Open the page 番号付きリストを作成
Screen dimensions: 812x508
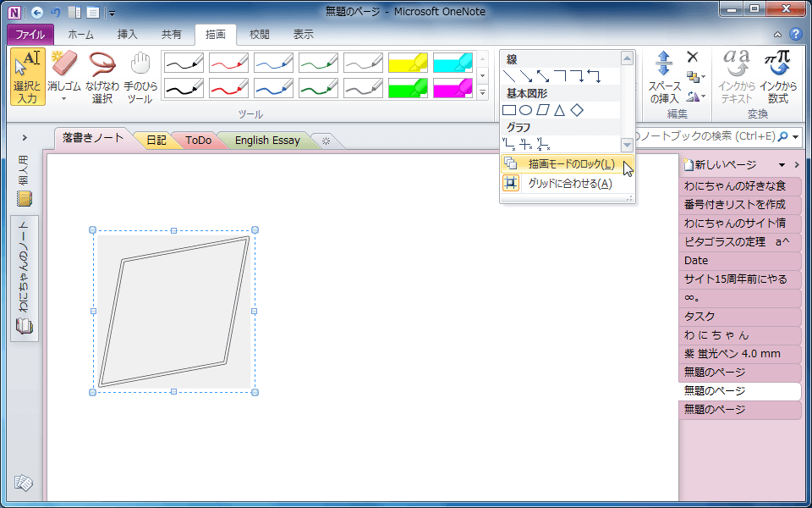pos(740,204)
